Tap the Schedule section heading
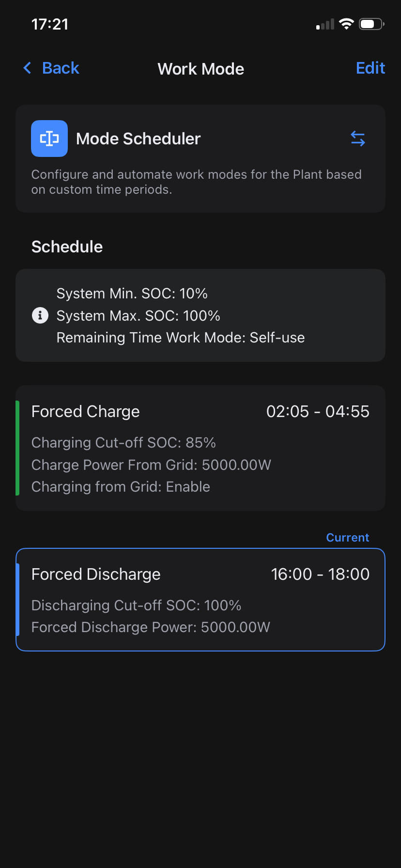 (67, 247)
